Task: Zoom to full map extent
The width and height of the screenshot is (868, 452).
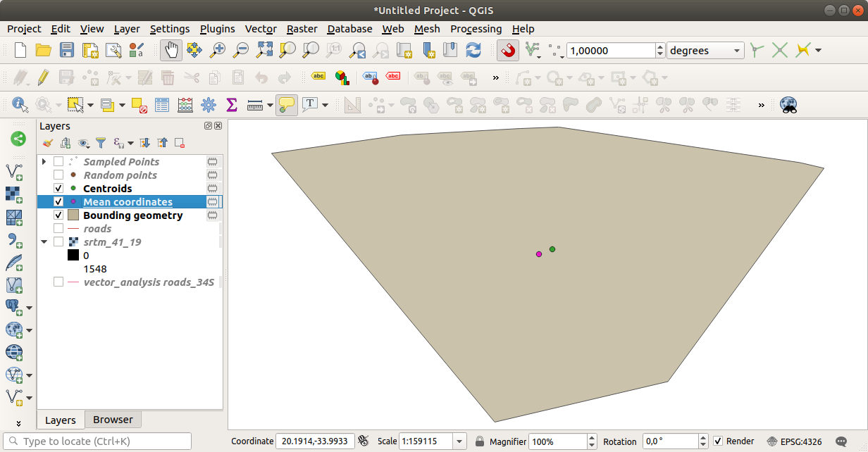Action: pos(264,50)
